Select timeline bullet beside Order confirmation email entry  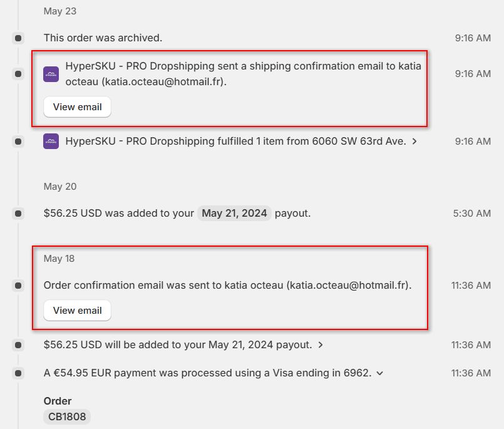18,286
